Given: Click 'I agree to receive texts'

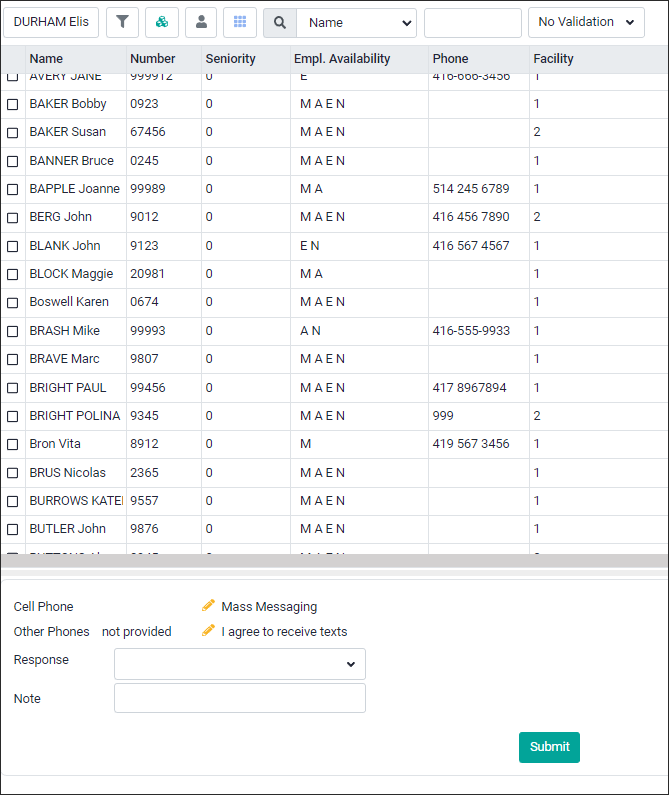Looking at the screenshot, I should click(x=284, y=632).
